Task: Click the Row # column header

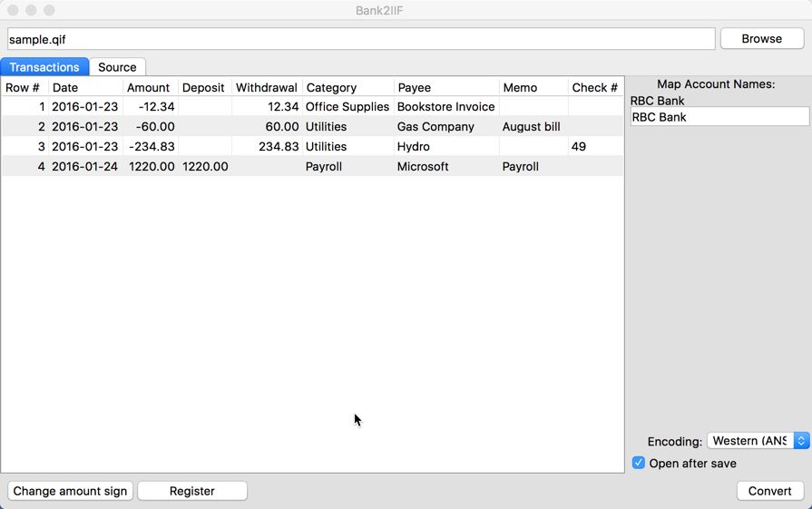Action: click(x=24, y=87)
